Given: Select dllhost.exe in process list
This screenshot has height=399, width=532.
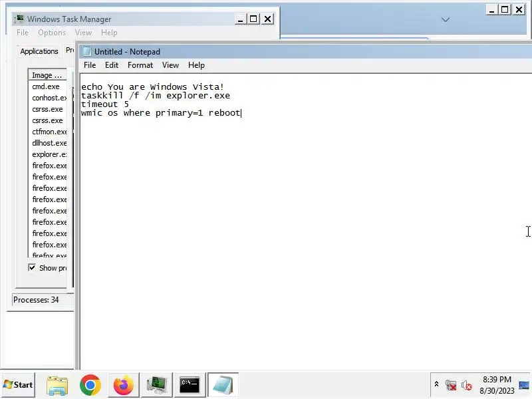Looking at the screenshot, I should pyautogui.click(x=48, y=143).
